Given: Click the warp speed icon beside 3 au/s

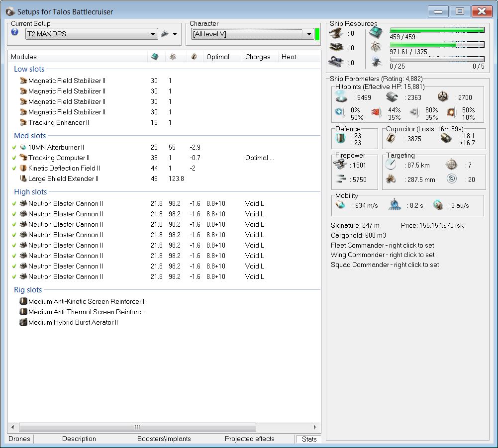Looking at the screenshot, I should (438, 205).
